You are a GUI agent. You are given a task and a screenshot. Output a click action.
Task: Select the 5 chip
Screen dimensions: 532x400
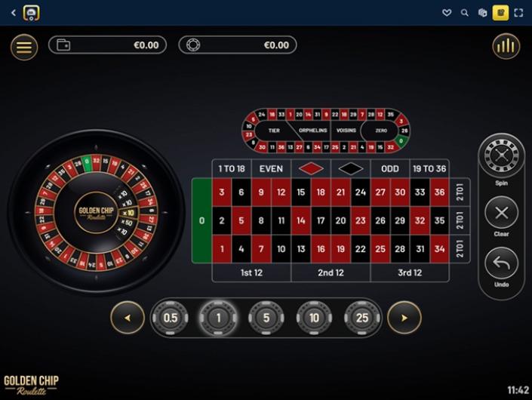[x=266, y=318]
